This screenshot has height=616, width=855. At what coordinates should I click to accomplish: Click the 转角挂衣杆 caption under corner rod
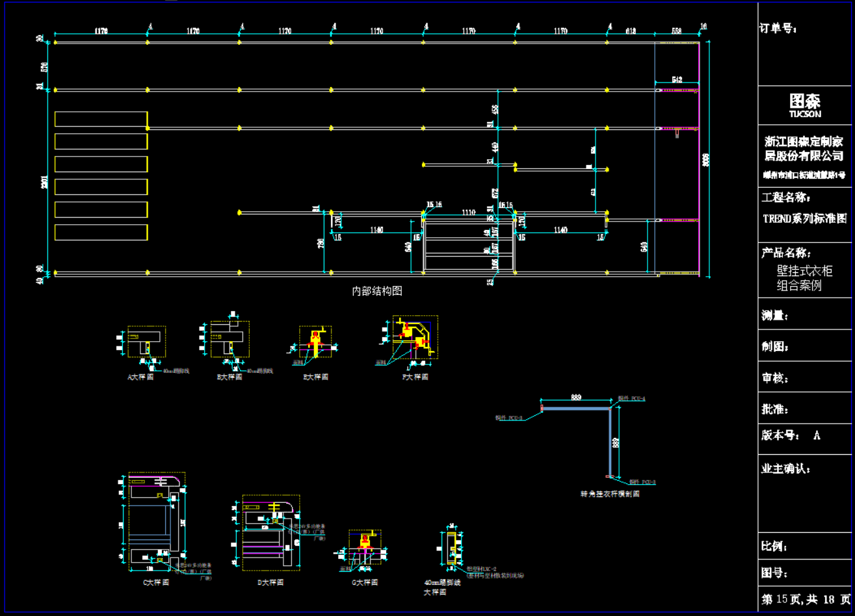(610, 494)
